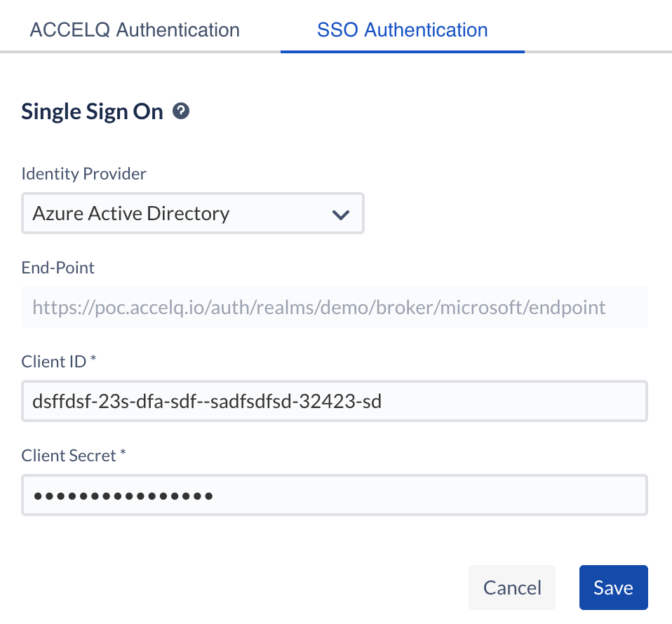Click the End-Point URL field
This screenshot has height=624, width=672.
click(334, 307)
